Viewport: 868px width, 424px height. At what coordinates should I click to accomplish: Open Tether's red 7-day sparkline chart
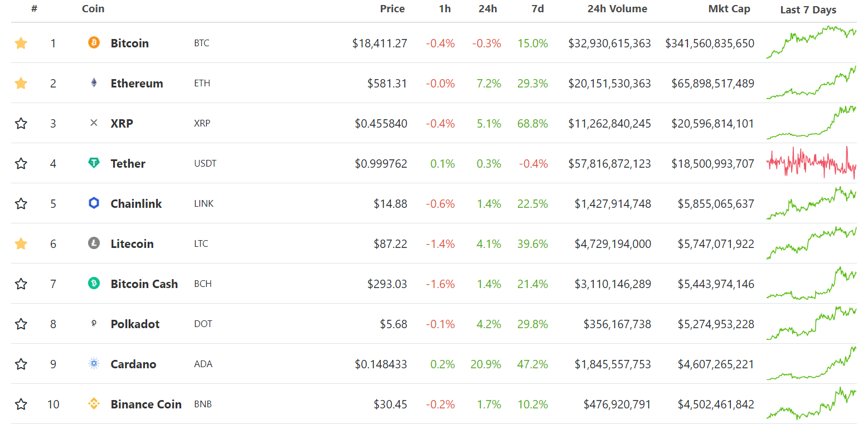811,163
